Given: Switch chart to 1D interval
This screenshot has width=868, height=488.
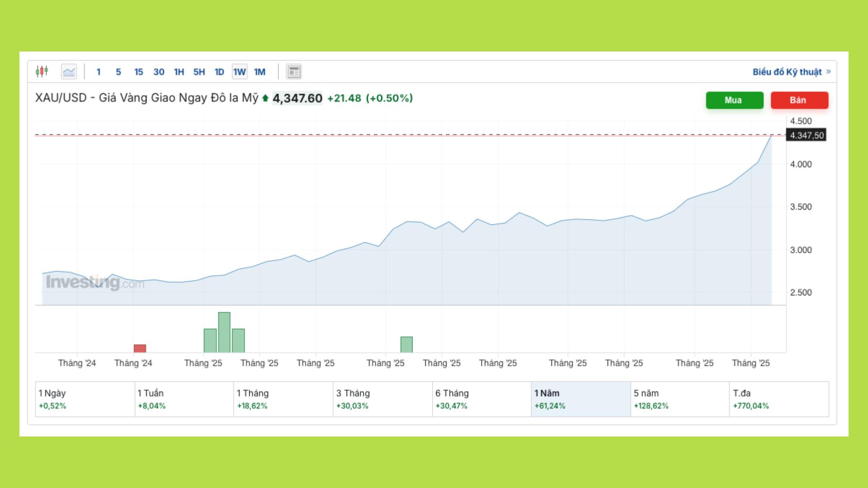Looking at the screenshot, I should point(219,72).
